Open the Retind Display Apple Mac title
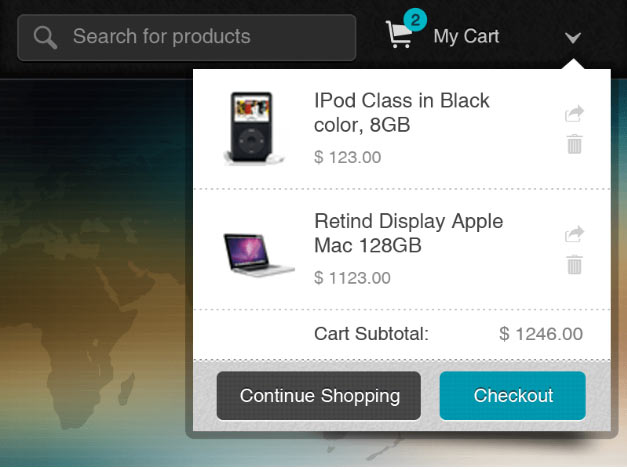 pyautogui.click(x=408, y=233)
